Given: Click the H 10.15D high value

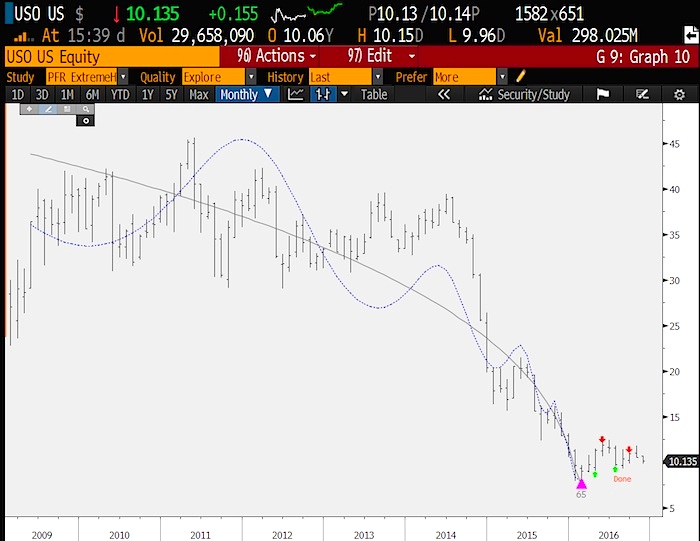Looking at the screenshot, I should point(390,35).
